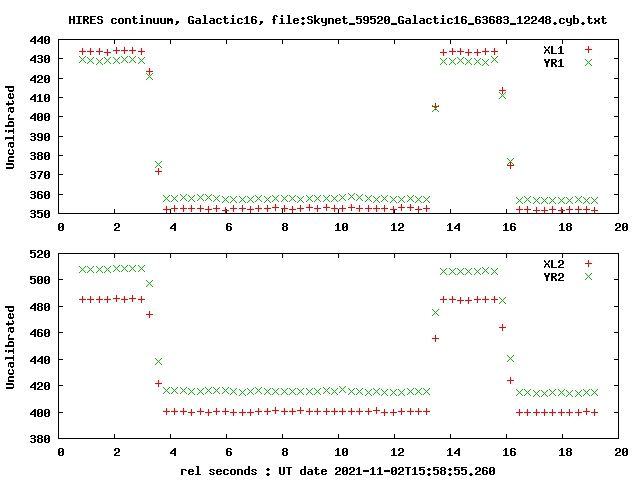Click the 440 tick of the XL2/YR2 plot
Image resolution: width=640 pixels, height=480 pixels.
[40, 360]
